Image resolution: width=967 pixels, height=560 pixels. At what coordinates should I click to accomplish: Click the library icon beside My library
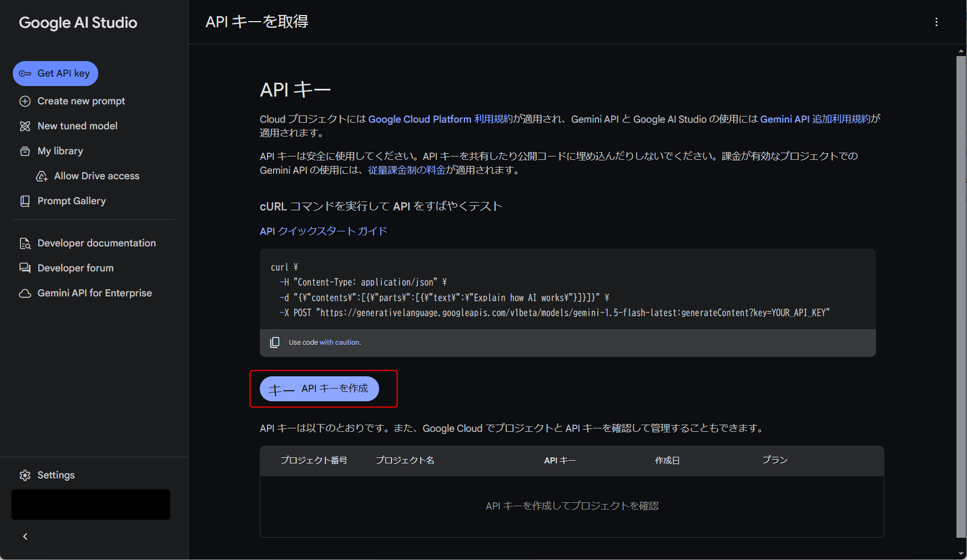25,151
